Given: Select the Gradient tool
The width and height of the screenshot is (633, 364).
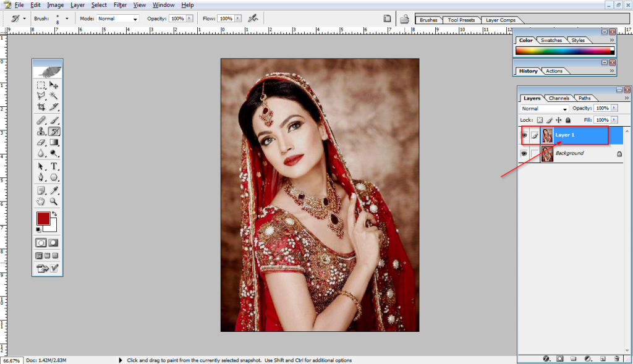Looking at the screenshot, I should tap(54, 142).
